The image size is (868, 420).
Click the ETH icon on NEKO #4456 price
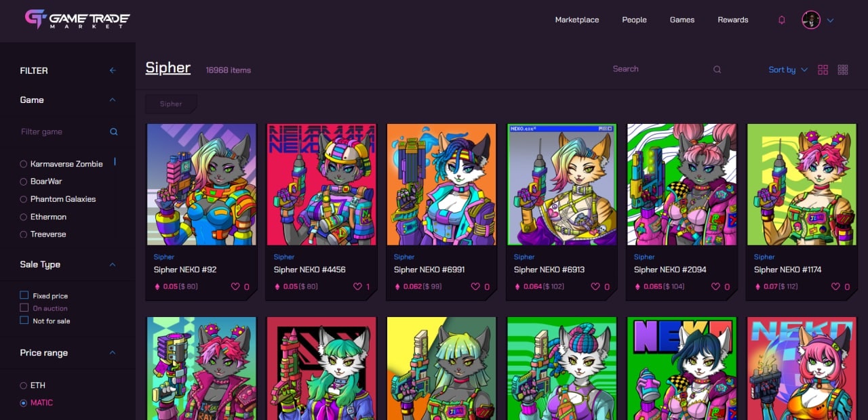coord(277,287)
